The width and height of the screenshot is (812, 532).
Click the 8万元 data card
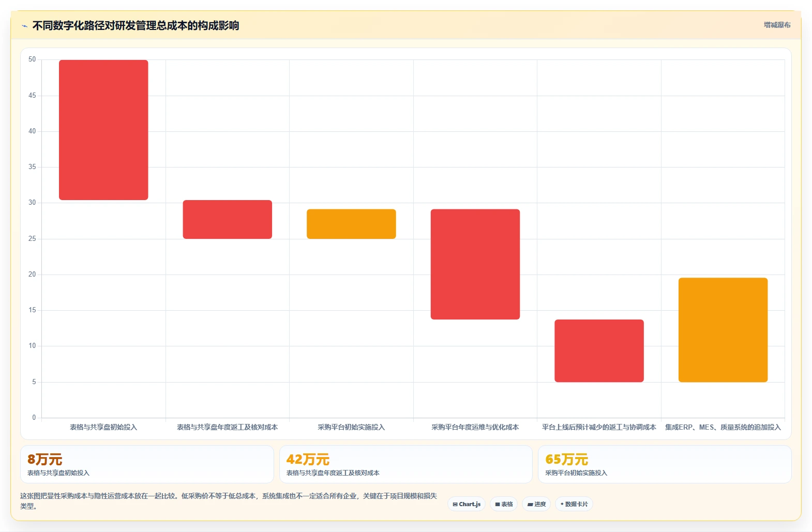(x=147, y=464)
